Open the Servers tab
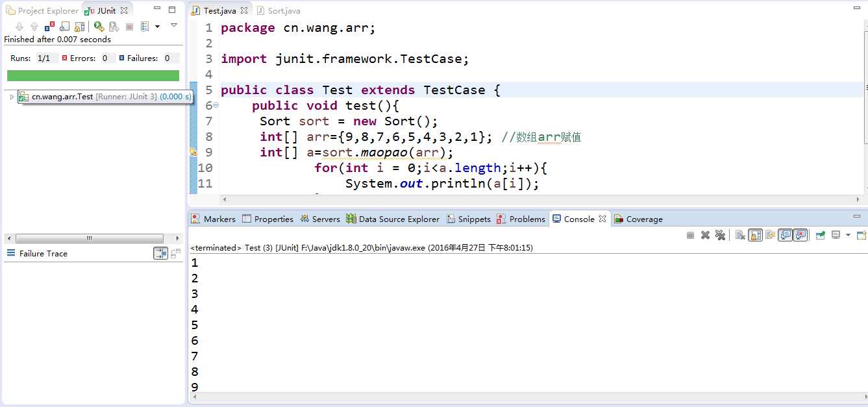 (319, 219)
